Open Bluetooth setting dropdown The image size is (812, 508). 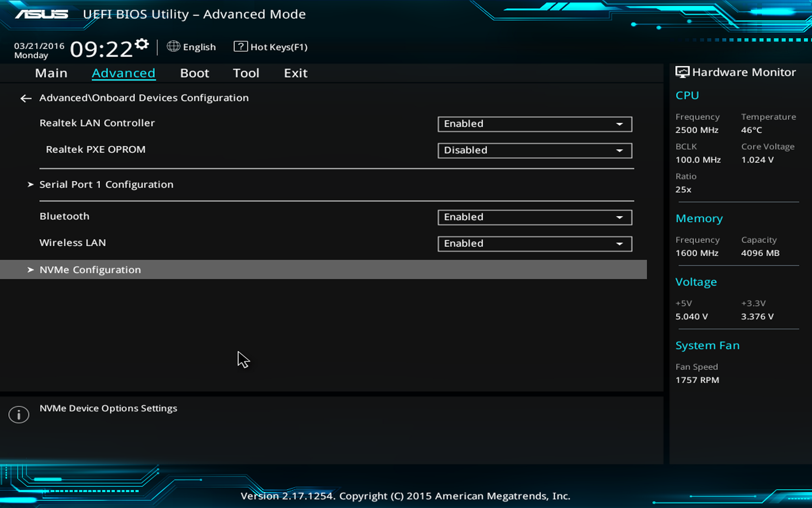(535, 217)
